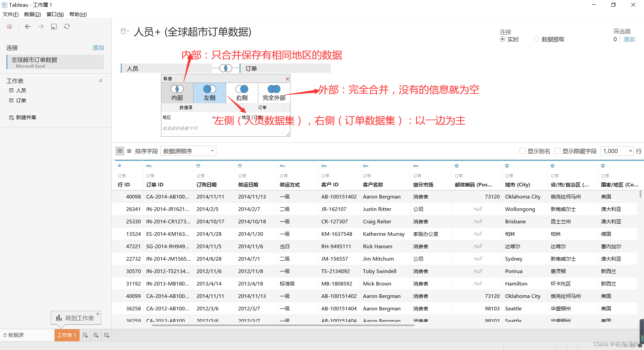Click the 装运日期 date type icon

pyautogui.click(x=240, y=166)
